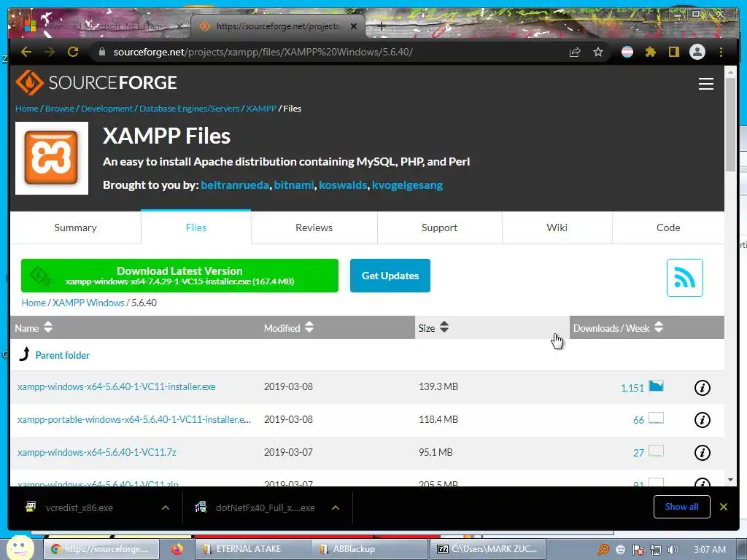Open the download stats chart for 1,151 downloads
The image size is (747, 560).
point(656,386)
